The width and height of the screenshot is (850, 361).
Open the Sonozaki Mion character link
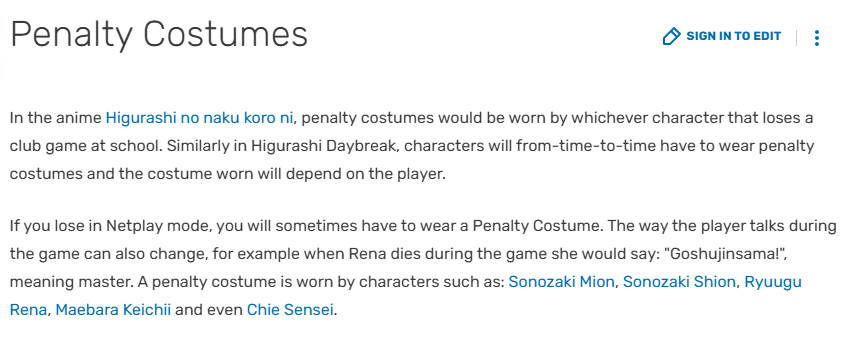point(561,282)
